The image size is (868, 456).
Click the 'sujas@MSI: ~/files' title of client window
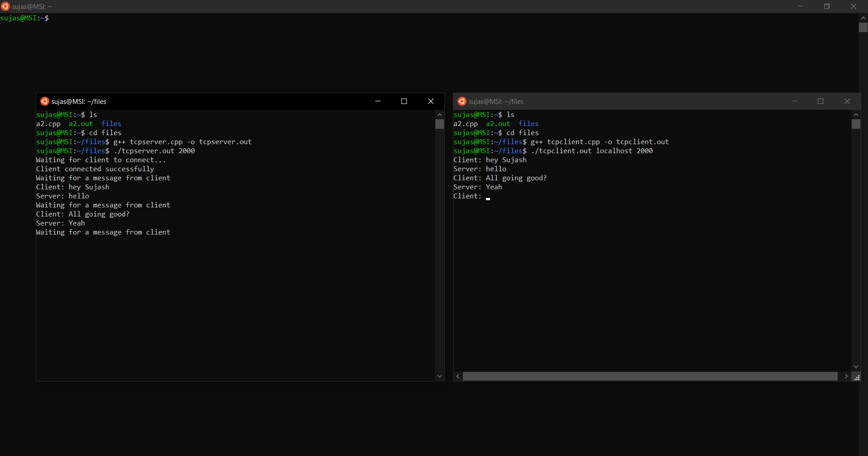(496, 102)
